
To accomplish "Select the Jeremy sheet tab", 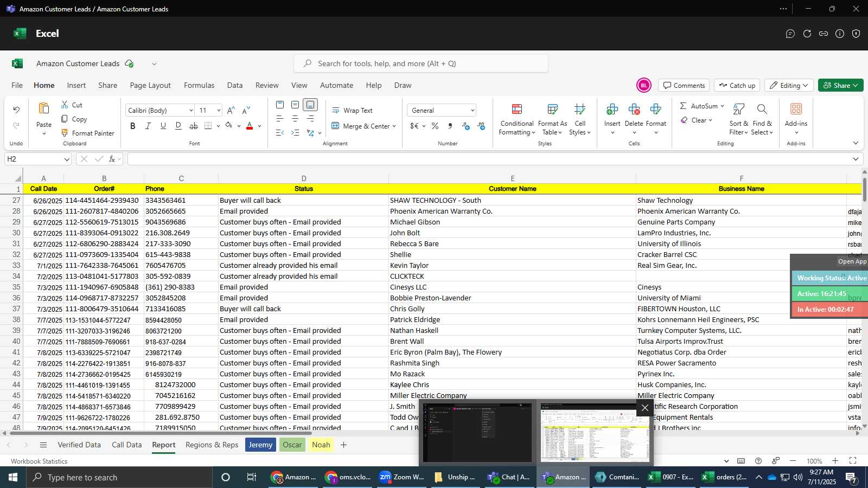I will coord(260,445).
